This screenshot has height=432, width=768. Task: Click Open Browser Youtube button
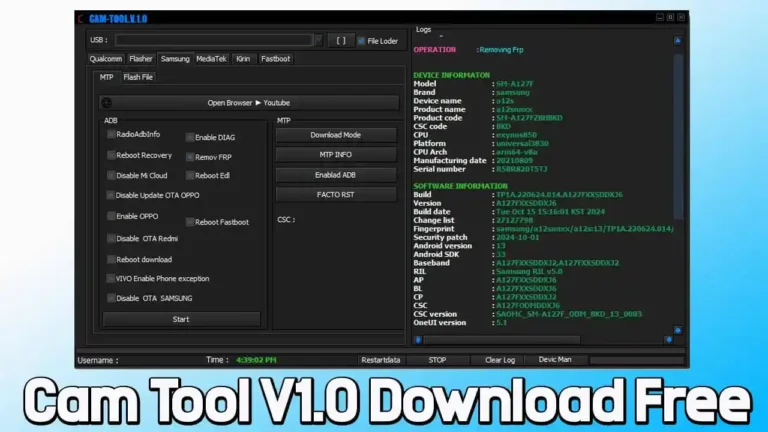pyautogui.click(x=249, y=103)
